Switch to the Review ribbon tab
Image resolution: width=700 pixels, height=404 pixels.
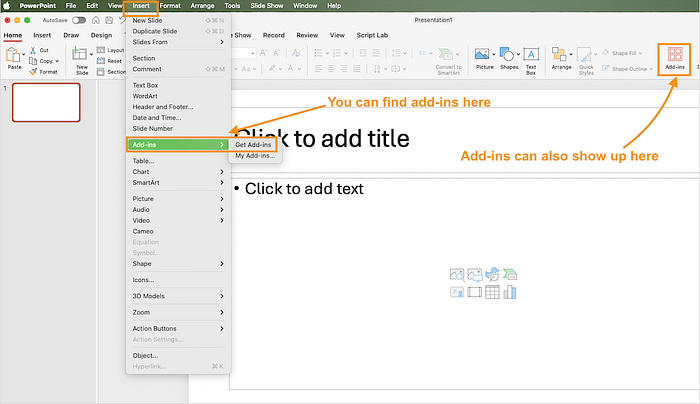pyautogui.click(x=307, y=35)
